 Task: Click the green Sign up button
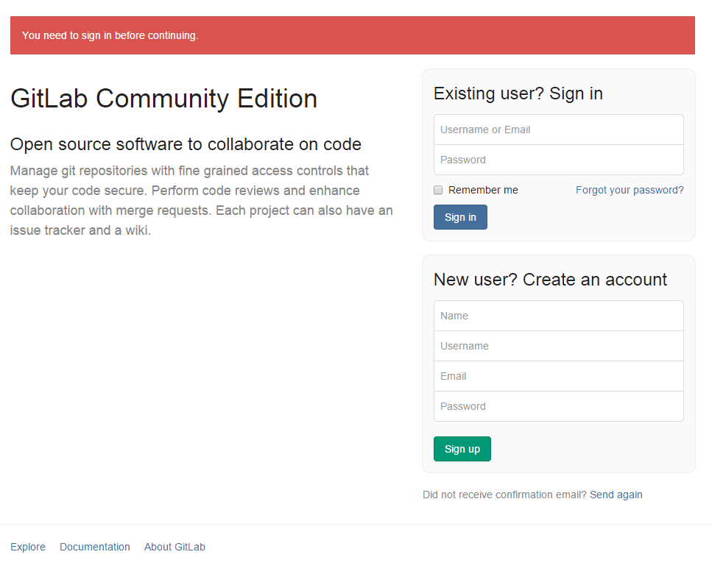pos(462,449)
